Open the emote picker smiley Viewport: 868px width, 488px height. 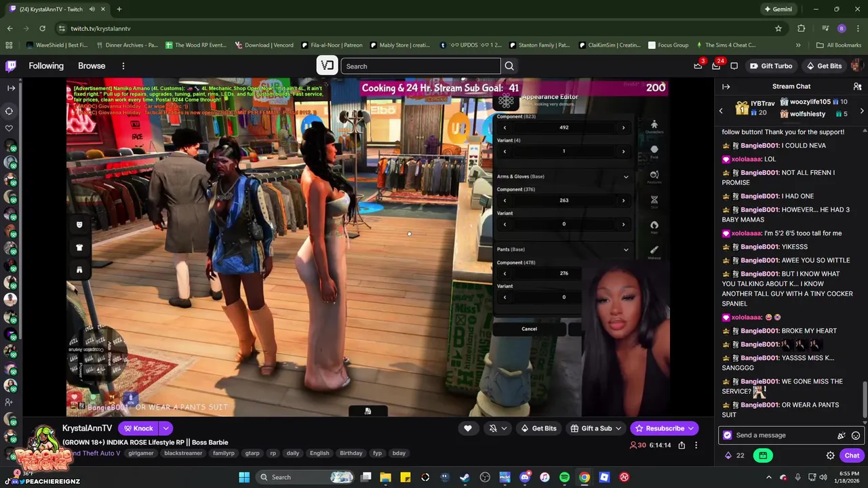click(856, 436)
